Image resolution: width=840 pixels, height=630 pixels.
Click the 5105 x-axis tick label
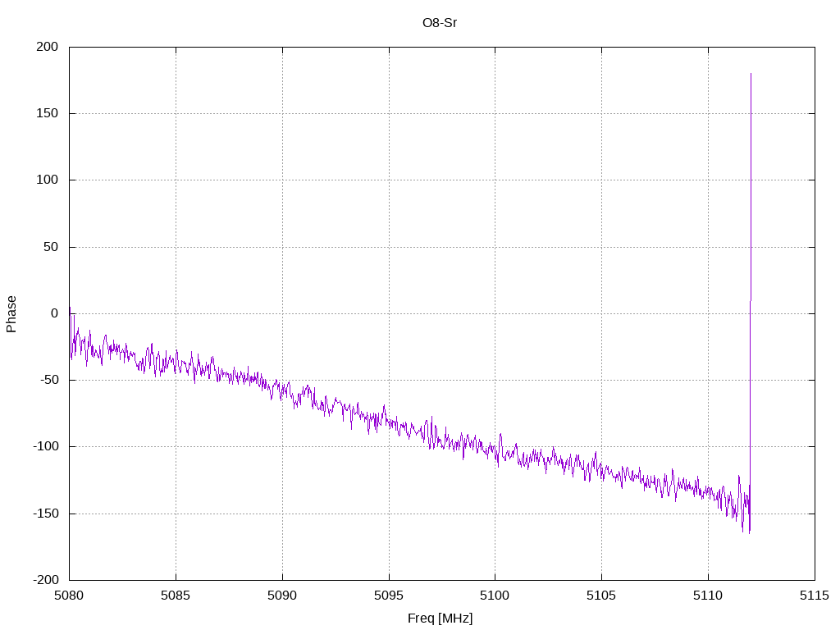[601, 596]
